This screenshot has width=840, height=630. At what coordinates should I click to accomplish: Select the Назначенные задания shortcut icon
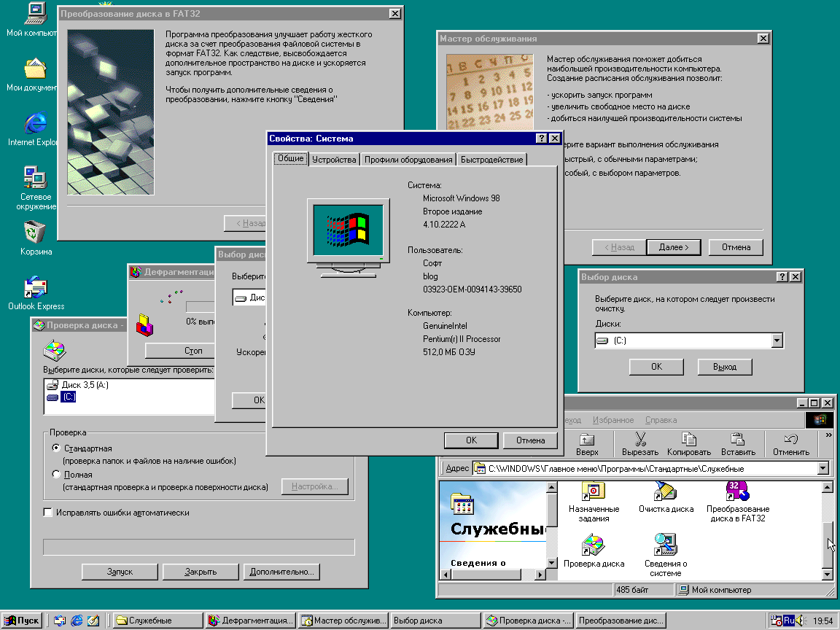(x=594, y=491)
